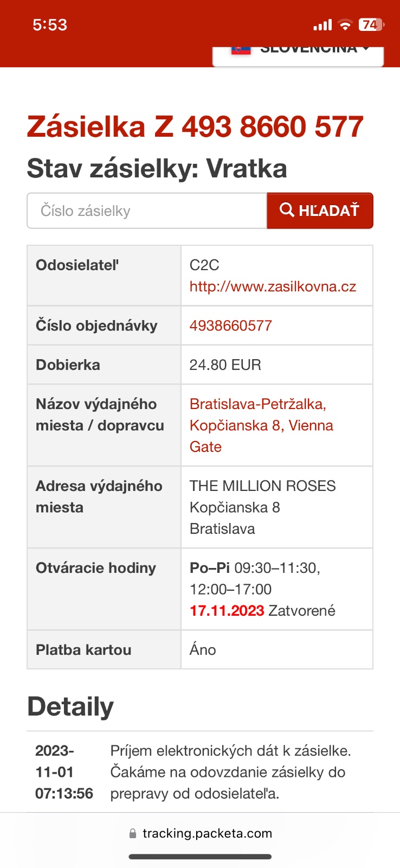This screenshot has height=868, width=400.
Task: Open order number link 4938660577
Action: click(231, 325)
